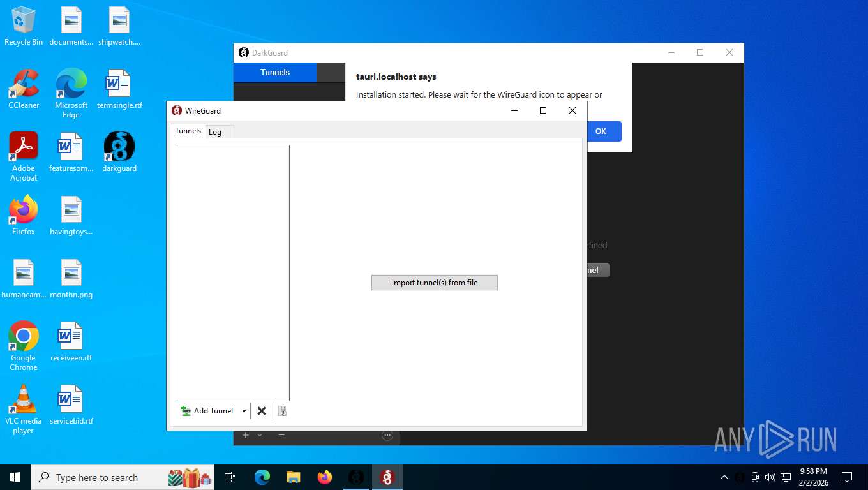Open the Recycle Bin desktop icon
Viewport: 868px width, 490px height.
coord(24,27)
